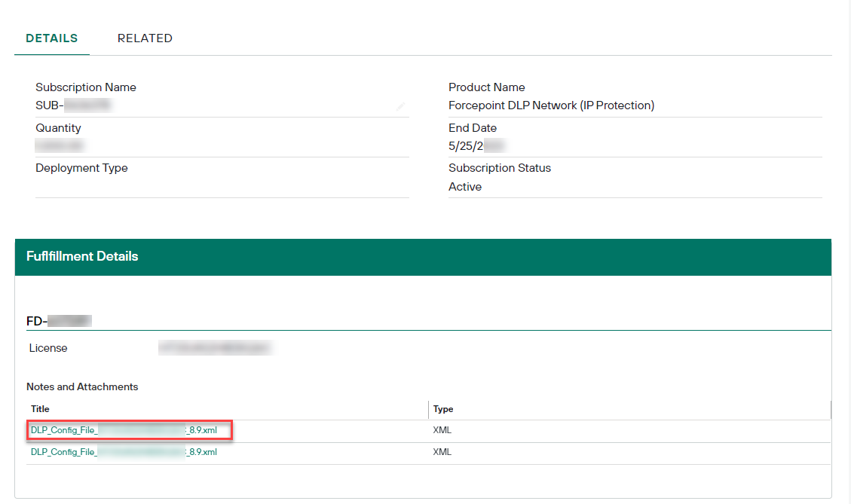Click the Notes and Attachments label
851x504 pixels.
[82, 386]
